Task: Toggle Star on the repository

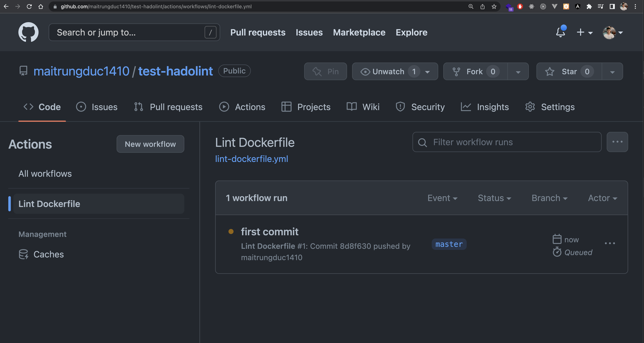Action: [569, 71]
